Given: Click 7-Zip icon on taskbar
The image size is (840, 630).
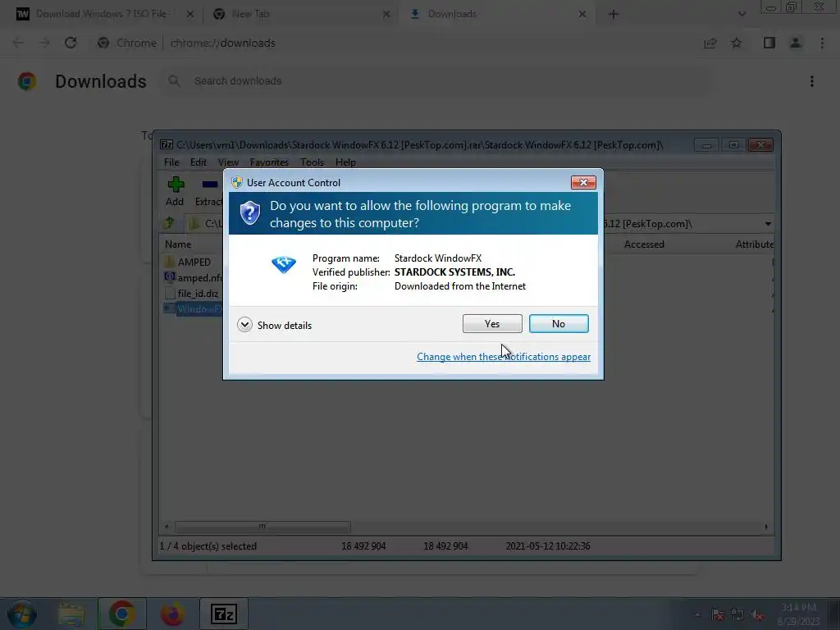Looking at the screenshot, I should [x=223, y=614].
